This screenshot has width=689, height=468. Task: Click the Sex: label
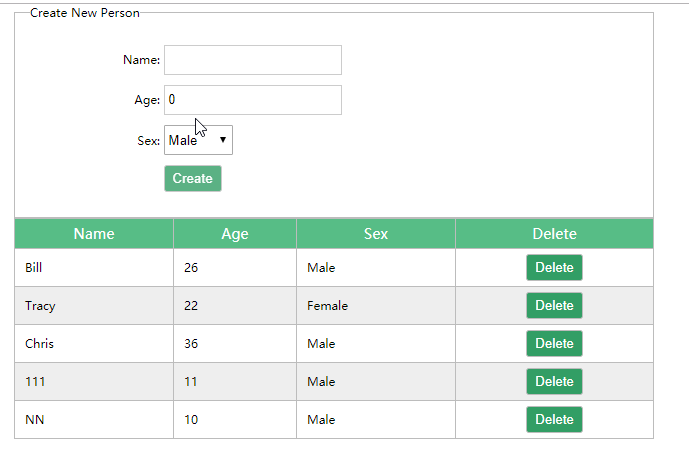(x=149, y=141)
